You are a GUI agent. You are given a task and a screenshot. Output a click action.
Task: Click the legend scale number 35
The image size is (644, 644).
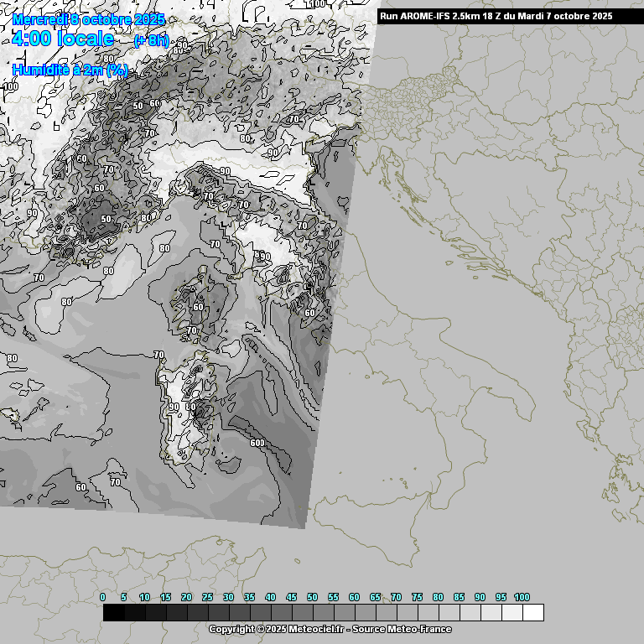tap(249, 597)
